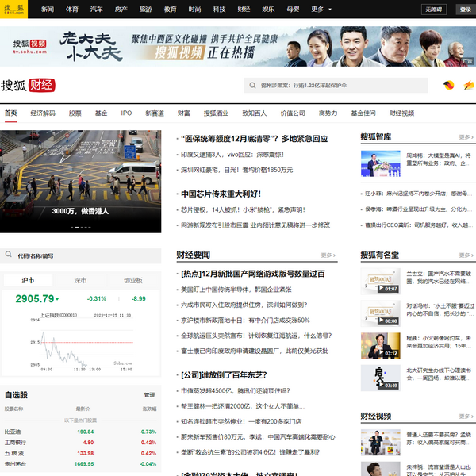Expand 更多 next to 财经要闻
This screenshot has width=476, height=476.
pos(328,255)
